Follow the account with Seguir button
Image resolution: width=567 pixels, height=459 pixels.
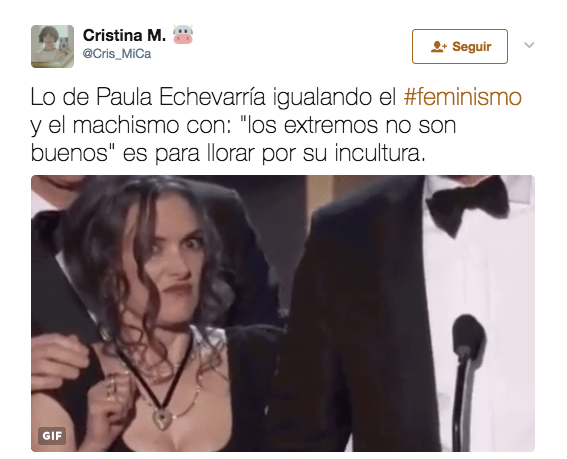460,47
